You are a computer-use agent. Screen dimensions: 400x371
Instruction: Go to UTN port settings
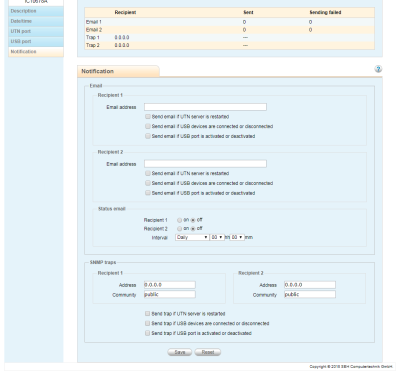pos(36,31)
